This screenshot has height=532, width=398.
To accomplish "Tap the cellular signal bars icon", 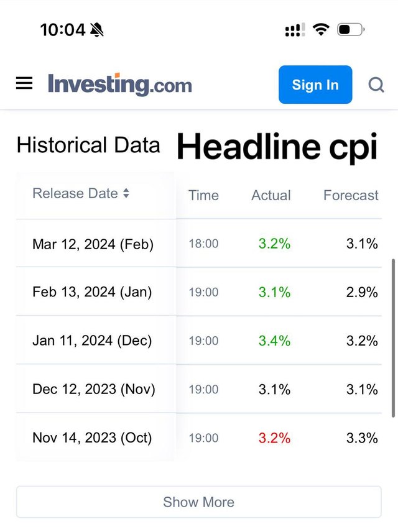I will (295, 30).
